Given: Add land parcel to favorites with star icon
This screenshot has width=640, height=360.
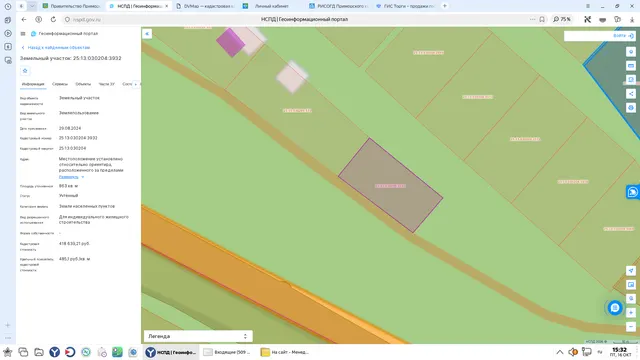Looking at the screenshot, I should (25, 71).
